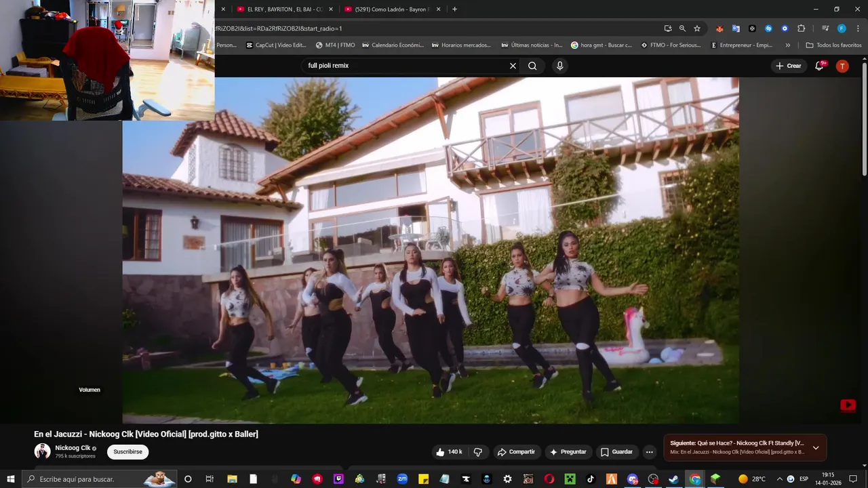
Task: Open Chrome zoom magnifier icon in address bar
Action: click(x=682, y=28)
